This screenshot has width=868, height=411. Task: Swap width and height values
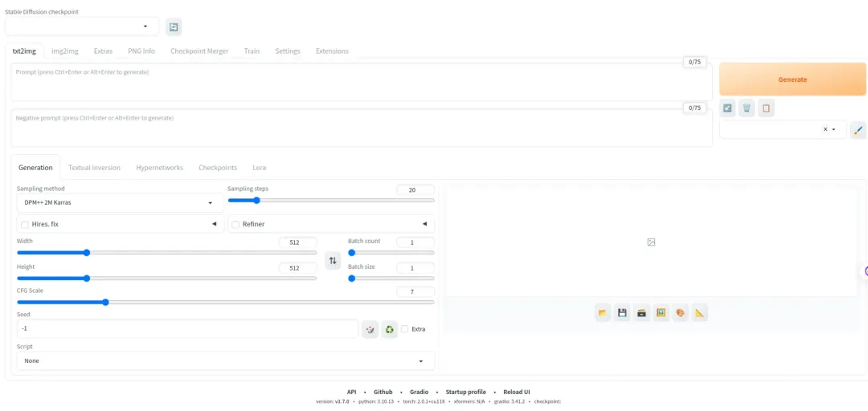coord(333,260)
